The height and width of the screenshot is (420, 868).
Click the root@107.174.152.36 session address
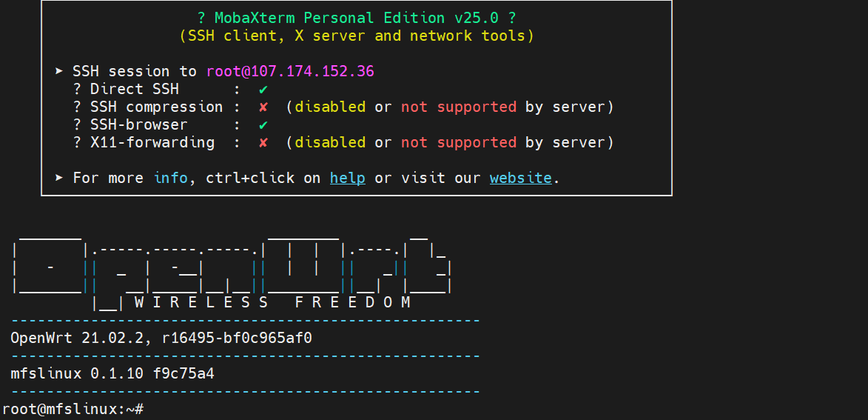click(x=290, y=71)
